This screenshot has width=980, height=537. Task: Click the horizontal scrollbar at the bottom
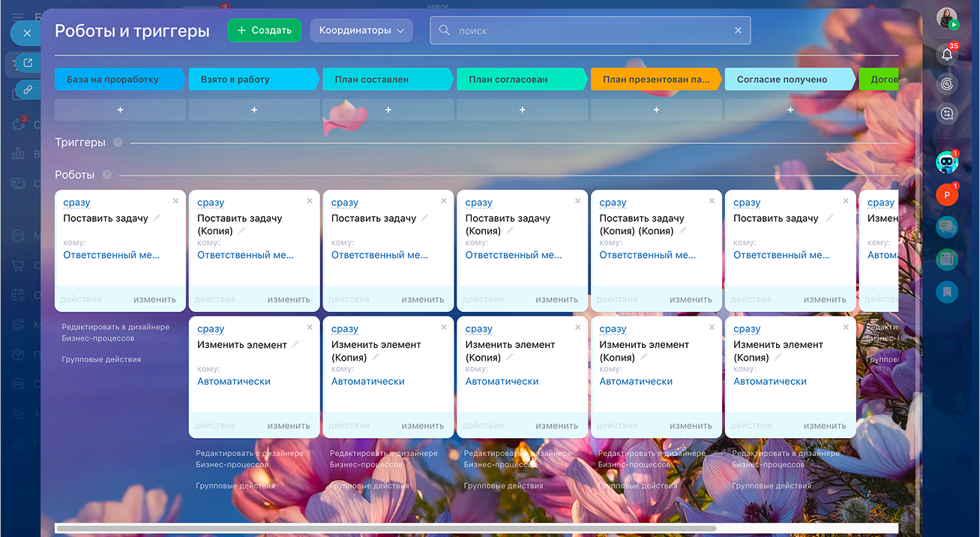pos(386,528)
